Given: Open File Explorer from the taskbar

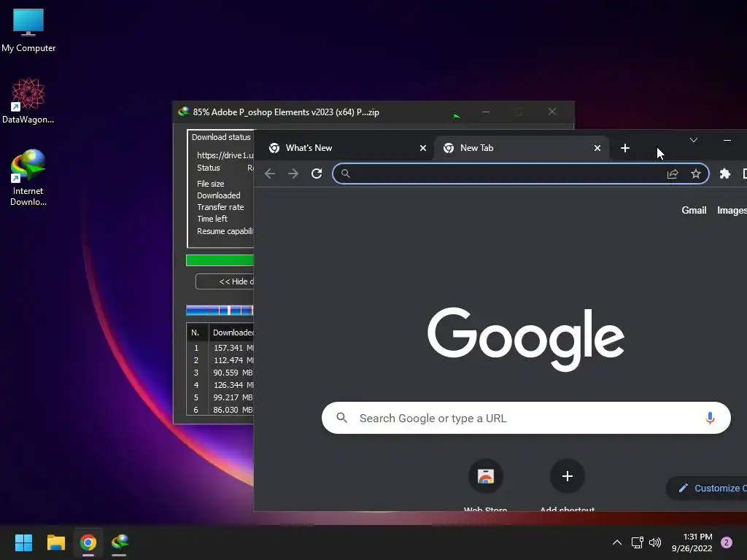Looking at the screenshot, I should click(55, 542).
